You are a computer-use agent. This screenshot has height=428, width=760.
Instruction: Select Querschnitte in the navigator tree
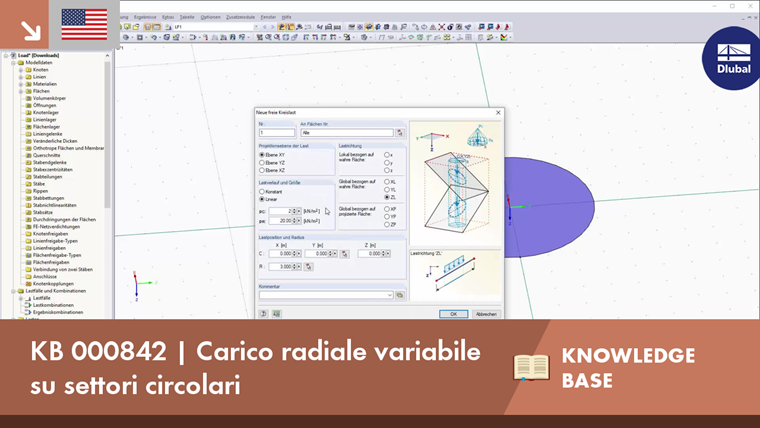[x=47, y=156]
